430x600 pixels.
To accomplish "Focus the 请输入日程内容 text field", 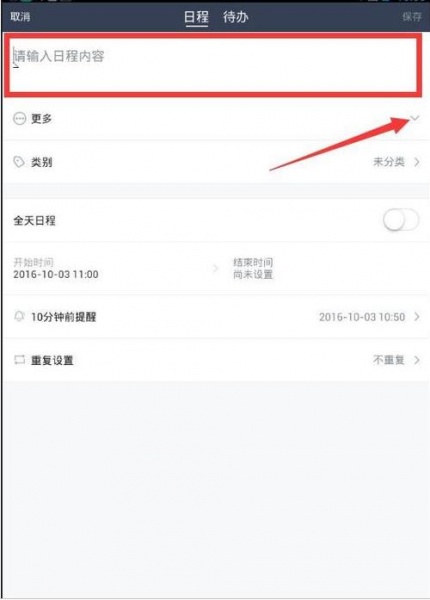I will point(213,64).
